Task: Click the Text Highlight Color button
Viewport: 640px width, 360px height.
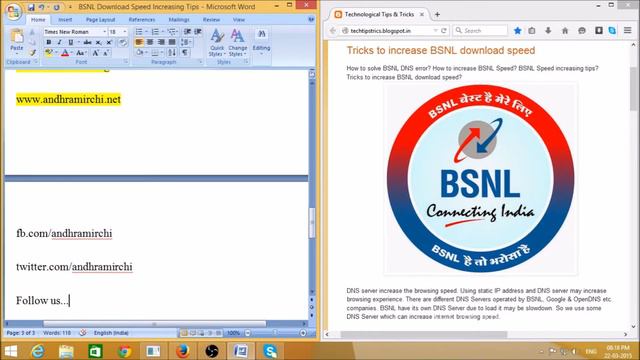Action: point(49,53)
